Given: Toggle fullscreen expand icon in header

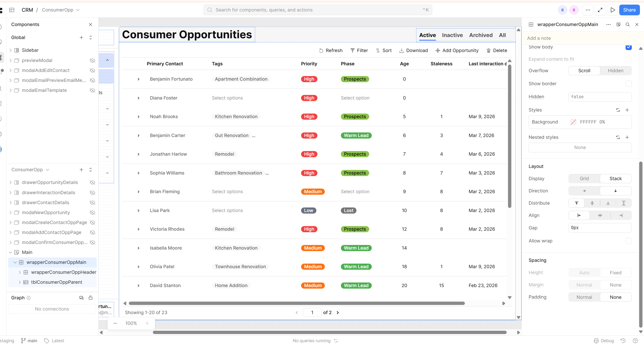Looking at the screenshot, I should pyautogui.click(x=600, y=10).
